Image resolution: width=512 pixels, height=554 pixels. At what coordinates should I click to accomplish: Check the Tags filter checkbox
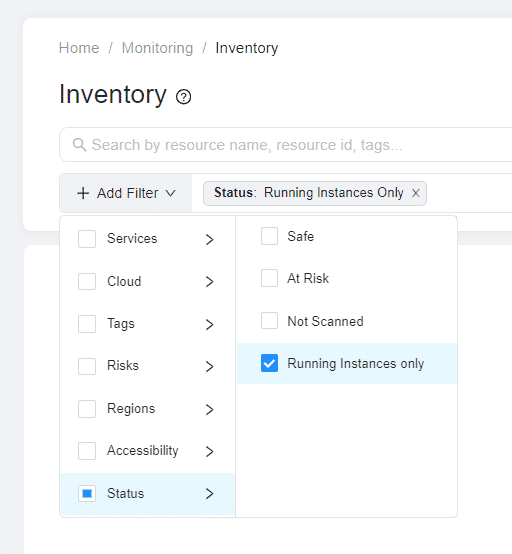[87, 324]
